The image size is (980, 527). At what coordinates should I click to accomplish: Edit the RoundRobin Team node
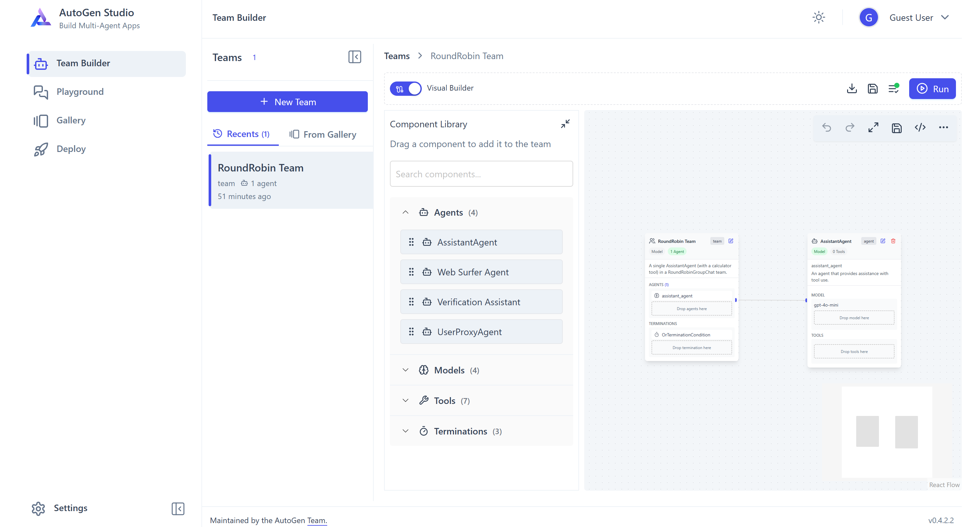pos(730,241)
